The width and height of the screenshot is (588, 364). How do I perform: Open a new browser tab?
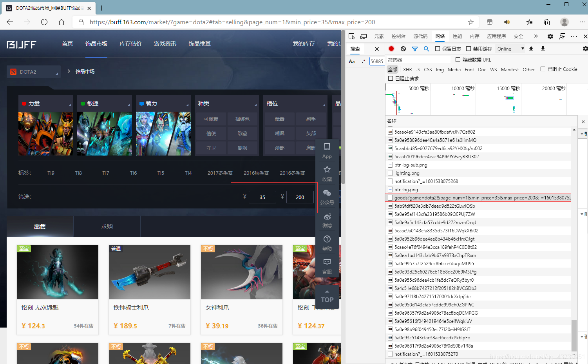(102, 8)
